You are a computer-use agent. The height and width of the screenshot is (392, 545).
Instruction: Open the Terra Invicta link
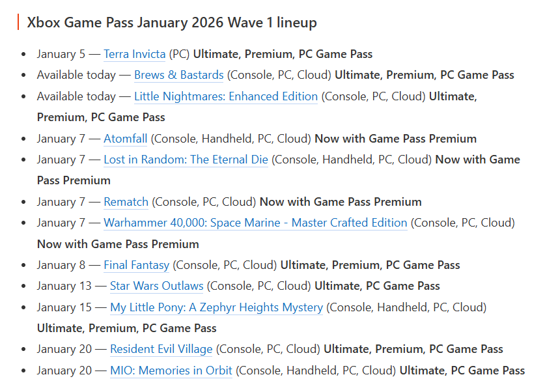tap(134, 54)
